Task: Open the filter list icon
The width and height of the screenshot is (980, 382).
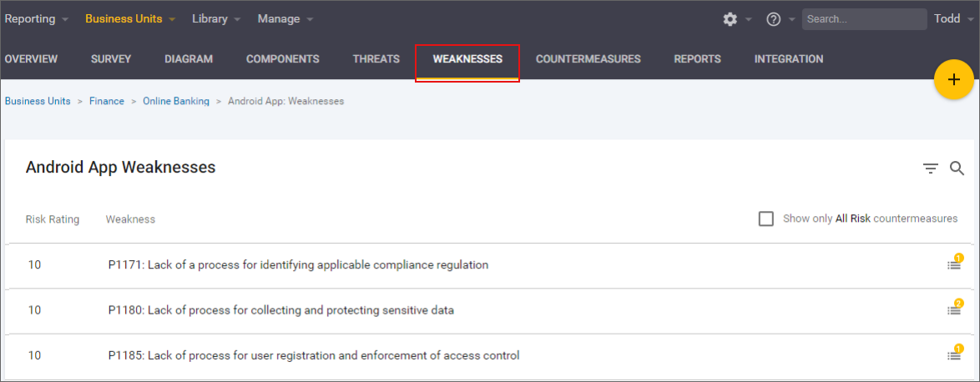Action: coord(931,168)
